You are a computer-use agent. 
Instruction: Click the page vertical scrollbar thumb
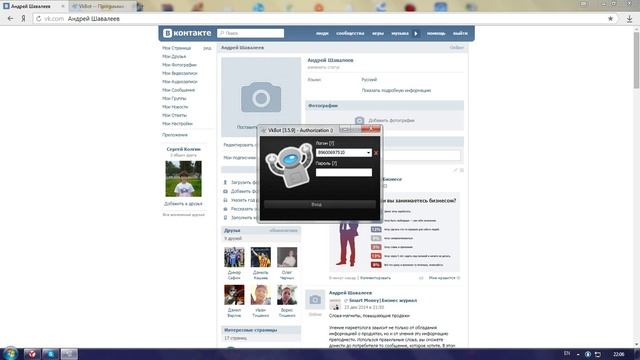(x=636, y=60)
